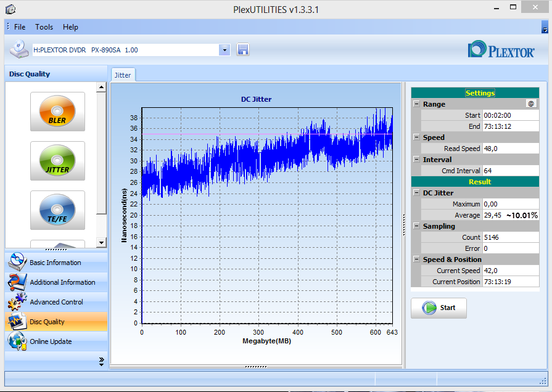Open the BLER disc test
This screenshot has width=552, height=392.
[x=57, y=112]
